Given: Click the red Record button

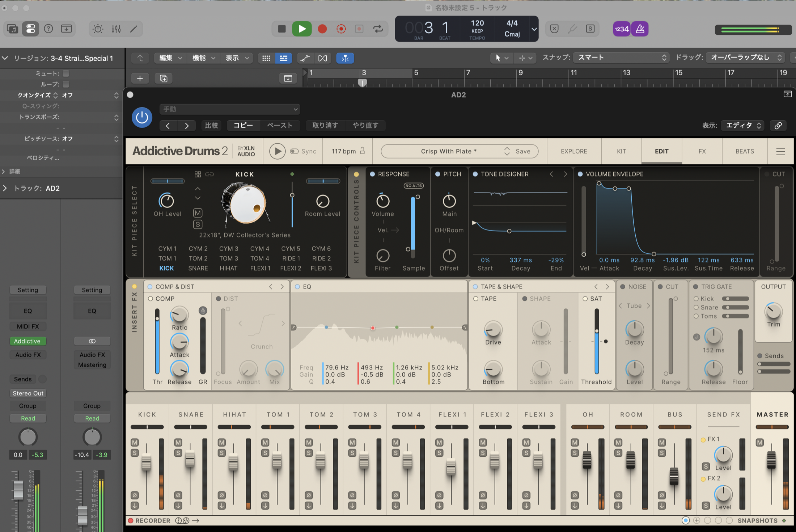Looking at the screenshot, I should coord(322,29).
